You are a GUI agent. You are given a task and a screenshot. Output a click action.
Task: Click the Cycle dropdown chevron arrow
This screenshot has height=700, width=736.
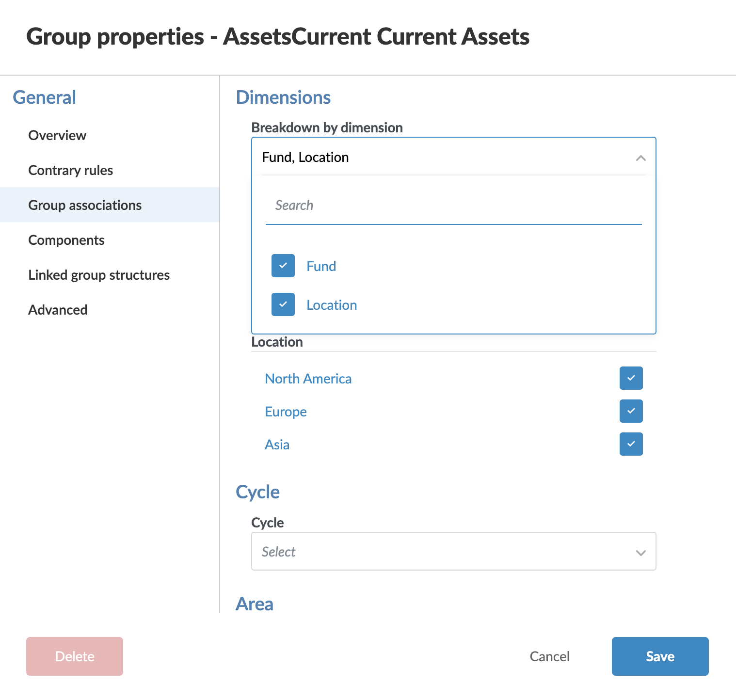pos(640,553)
